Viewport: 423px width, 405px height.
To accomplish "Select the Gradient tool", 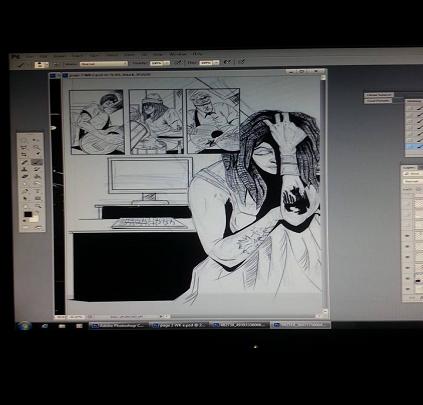I will tap(37, 176).
